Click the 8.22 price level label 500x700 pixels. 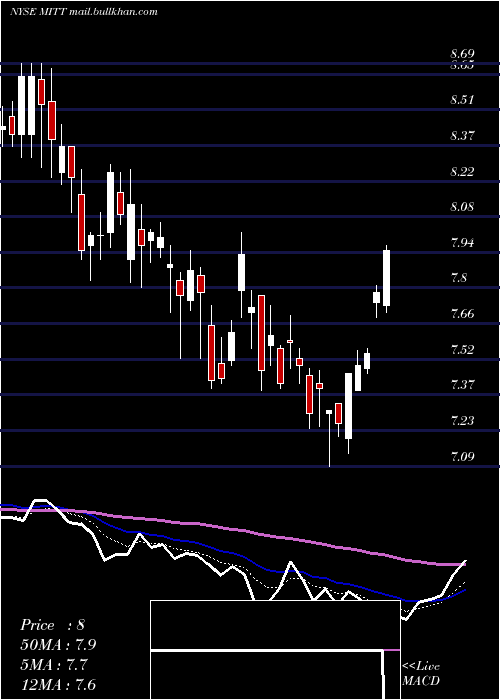click(462, 171)
